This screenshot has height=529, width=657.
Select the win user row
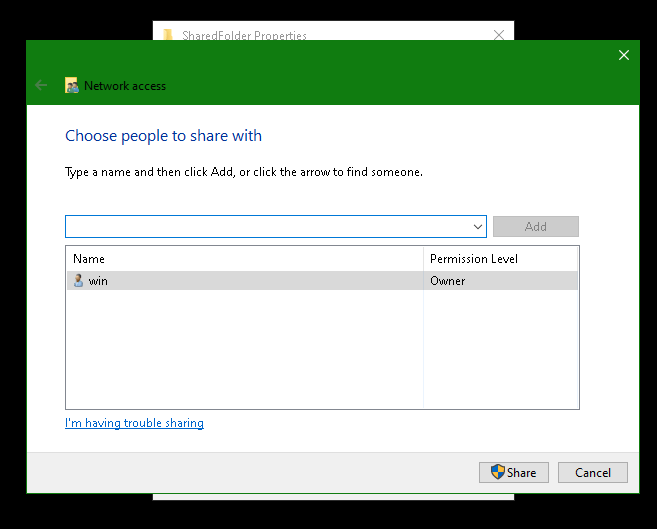pyautogui.click(x=322, y=281)
